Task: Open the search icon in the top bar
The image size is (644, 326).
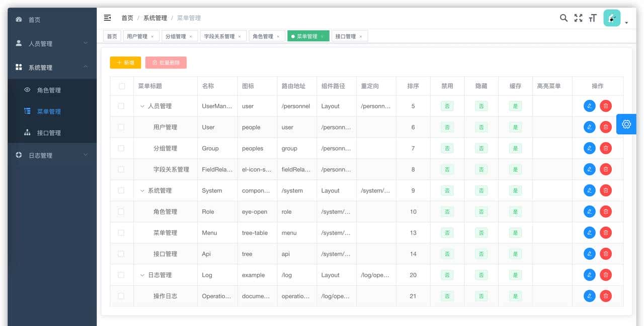Action: (x=563, y=17)
